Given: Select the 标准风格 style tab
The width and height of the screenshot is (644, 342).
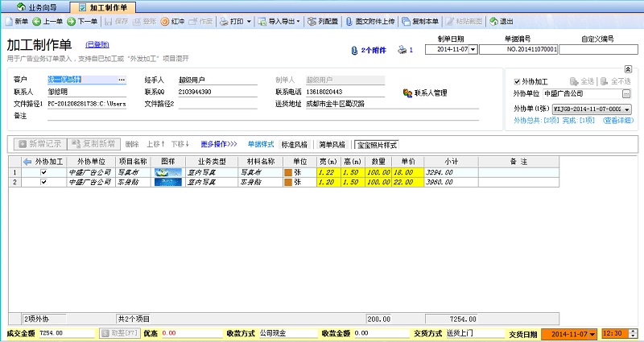Looking at the screenshot, I should 295,145.
